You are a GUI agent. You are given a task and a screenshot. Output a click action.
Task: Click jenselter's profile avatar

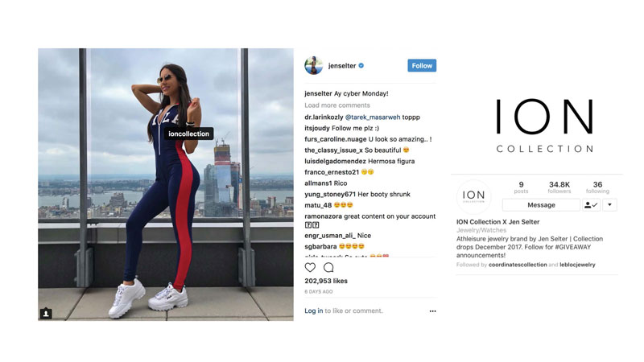pos(313,66)
